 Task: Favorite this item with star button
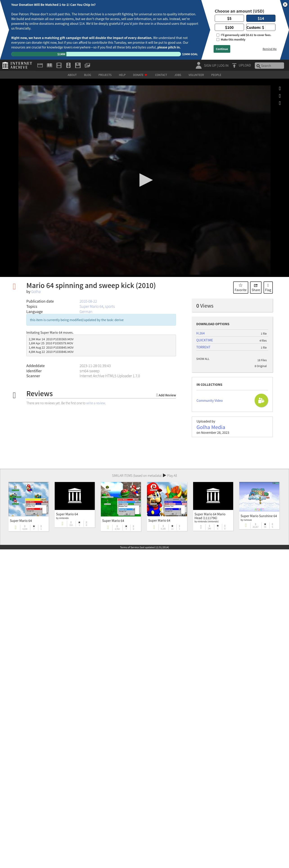(241, 288)
